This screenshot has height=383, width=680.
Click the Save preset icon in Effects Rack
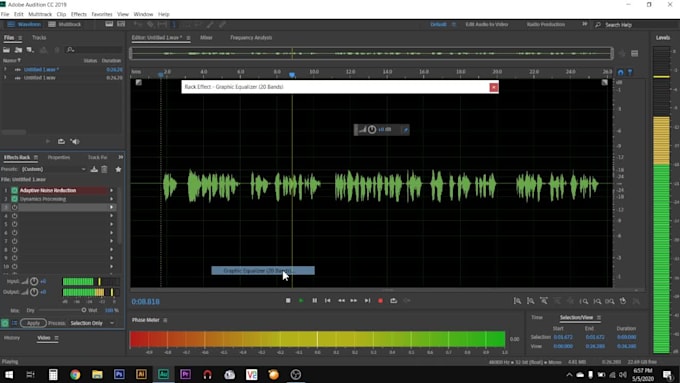[x=94, y=169]
